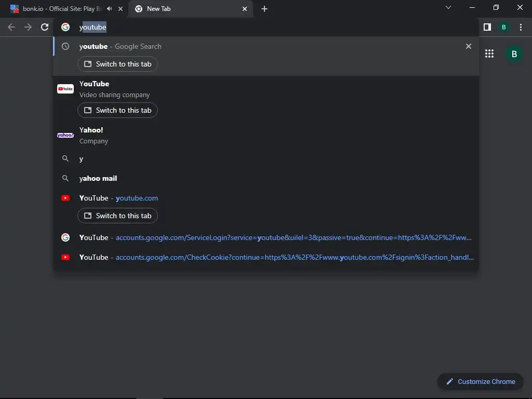Click the Yahoo logo icon
532x399 pixels.
coord(65,135)
